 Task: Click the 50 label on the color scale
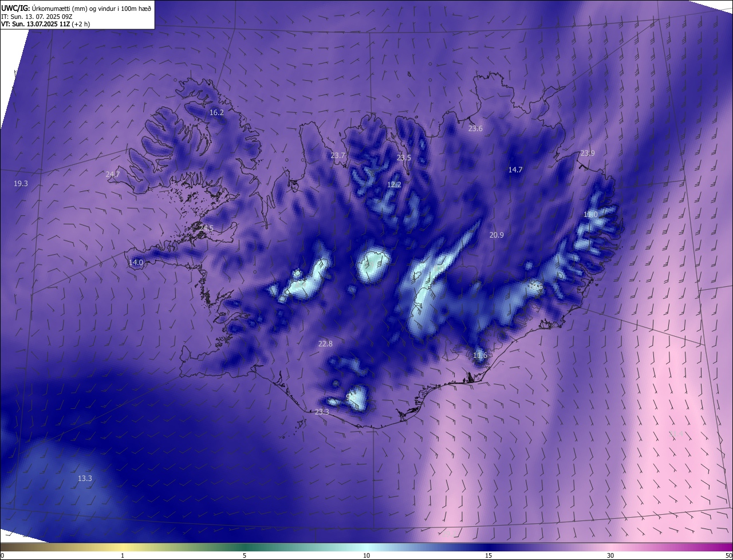(728, 555)
